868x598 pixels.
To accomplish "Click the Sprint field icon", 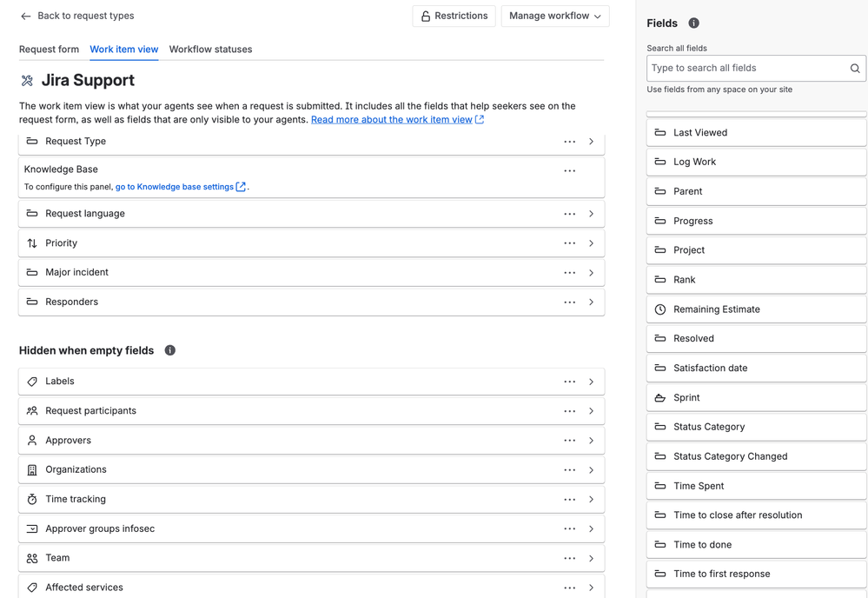I will 659,397.
